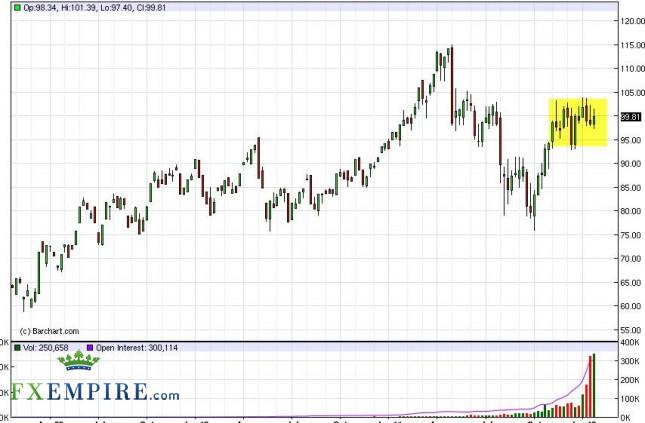This screenshot has height=423, width=645.
Task: Click the 70.00 price axis label
Action: (x=631, y=259)
